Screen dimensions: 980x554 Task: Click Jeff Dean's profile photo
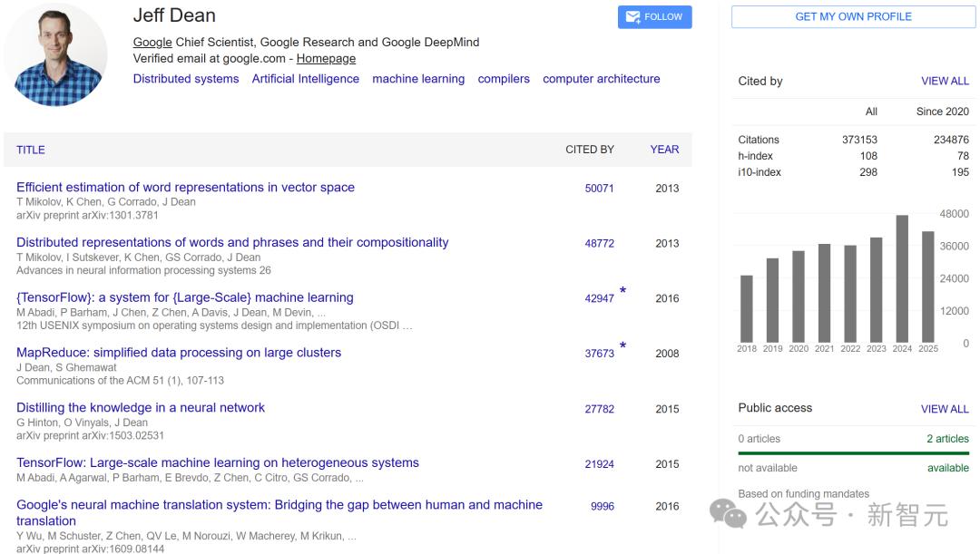coord(56,54)
